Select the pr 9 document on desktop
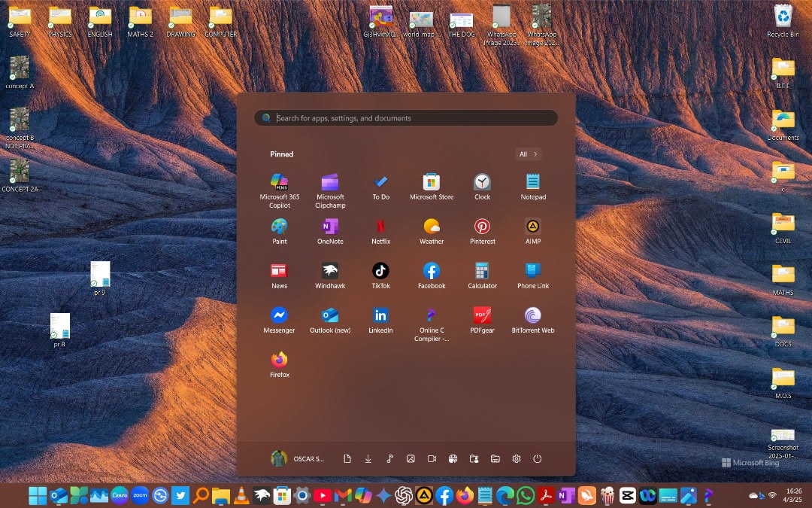The height and width of the screenshot is (508, 812). (x=100, y=278)
